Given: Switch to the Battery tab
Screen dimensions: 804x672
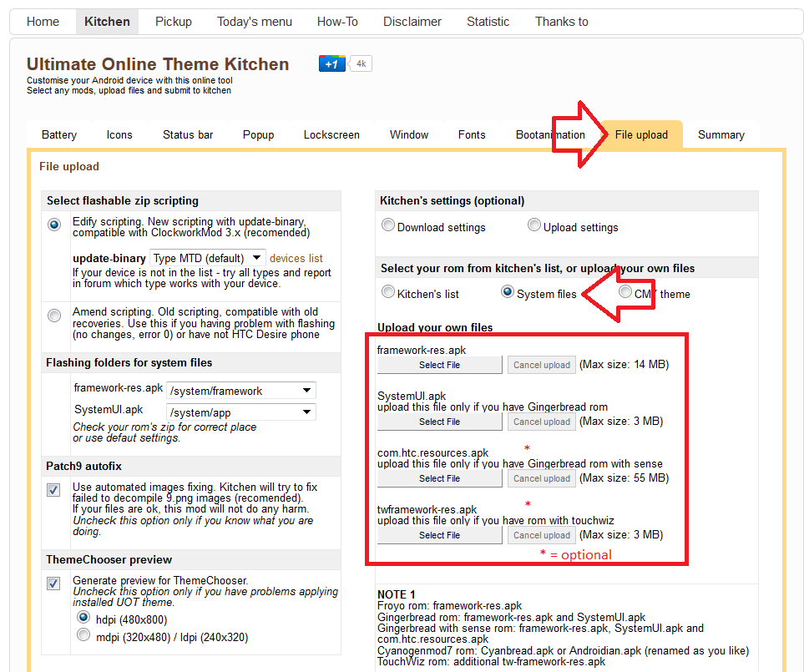Looking at the screenshot, I should click(59, 134).
